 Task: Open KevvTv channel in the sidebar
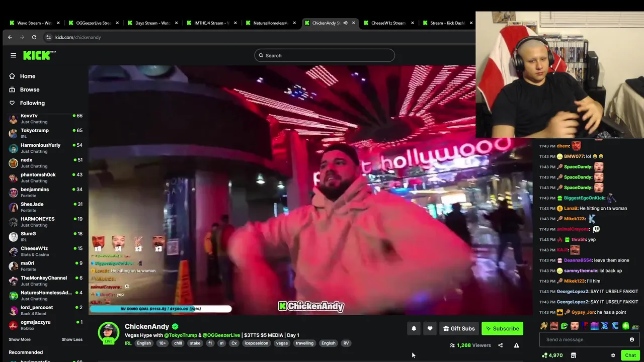tap(45, 119)
